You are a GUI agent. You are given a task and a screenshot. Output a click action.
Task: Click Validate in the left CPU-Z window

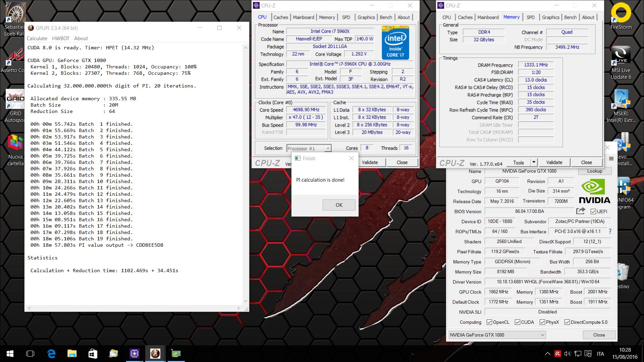[x=370, y=162]
